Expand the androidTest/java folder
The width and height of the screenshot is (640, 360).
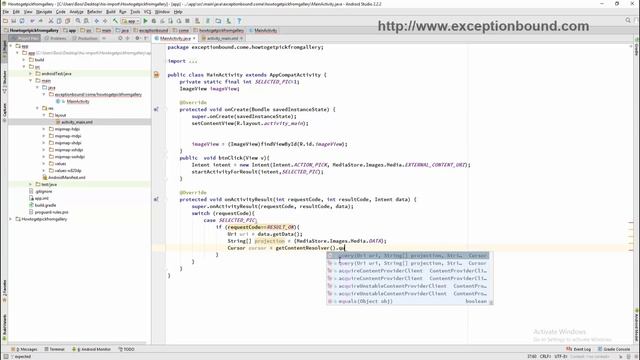(x=31, y=73)
